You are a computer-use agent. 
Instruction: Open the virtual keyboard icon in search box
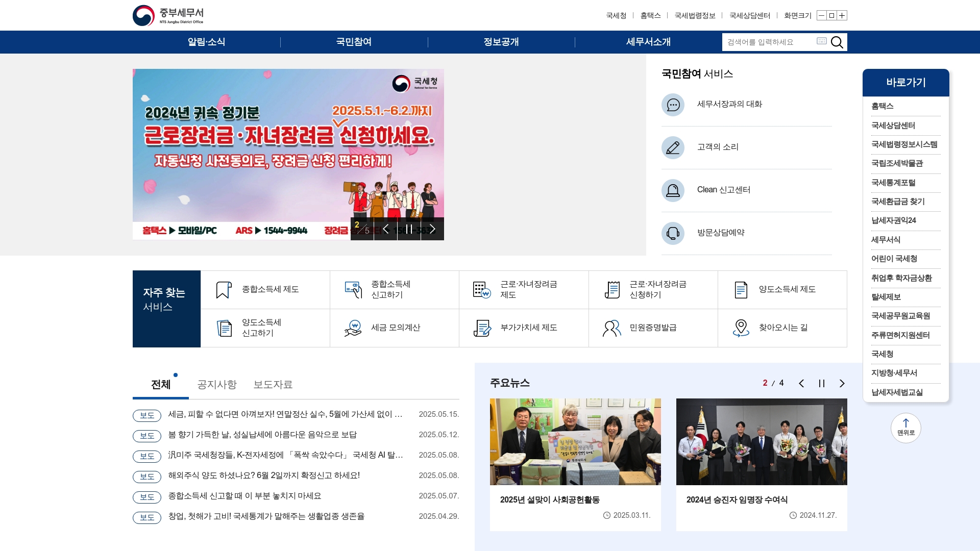pos(821,41)
